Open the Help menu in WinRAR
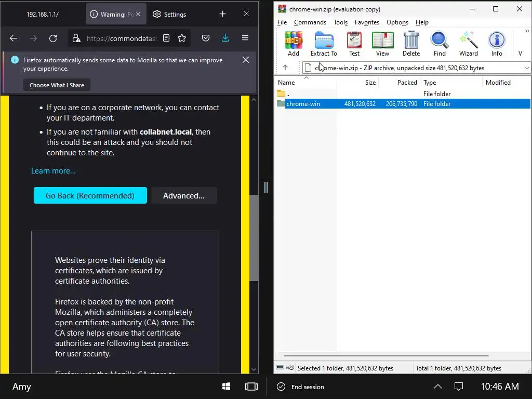This screenshot has height=399, width=532. [x=422, y=22]
